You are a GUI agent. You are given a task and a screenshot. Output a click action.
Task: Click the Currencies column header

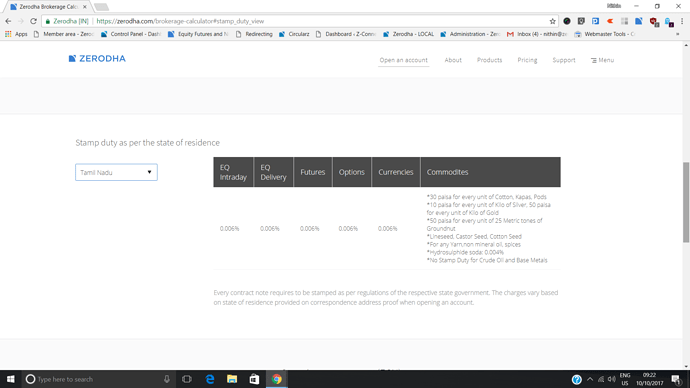[x=396, y=172]
